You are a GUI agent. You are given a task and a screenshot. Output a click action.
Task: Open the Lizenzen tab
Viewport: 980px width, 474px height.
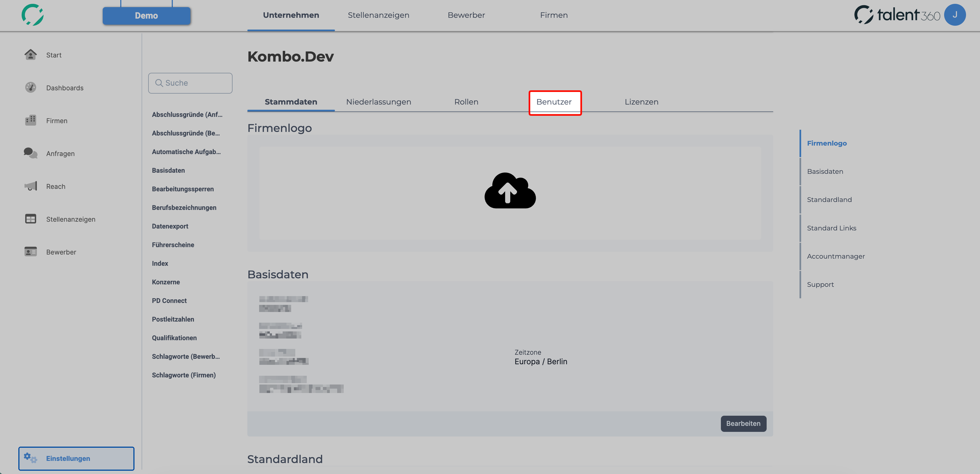pyautogui.click(x=641, y=102)
